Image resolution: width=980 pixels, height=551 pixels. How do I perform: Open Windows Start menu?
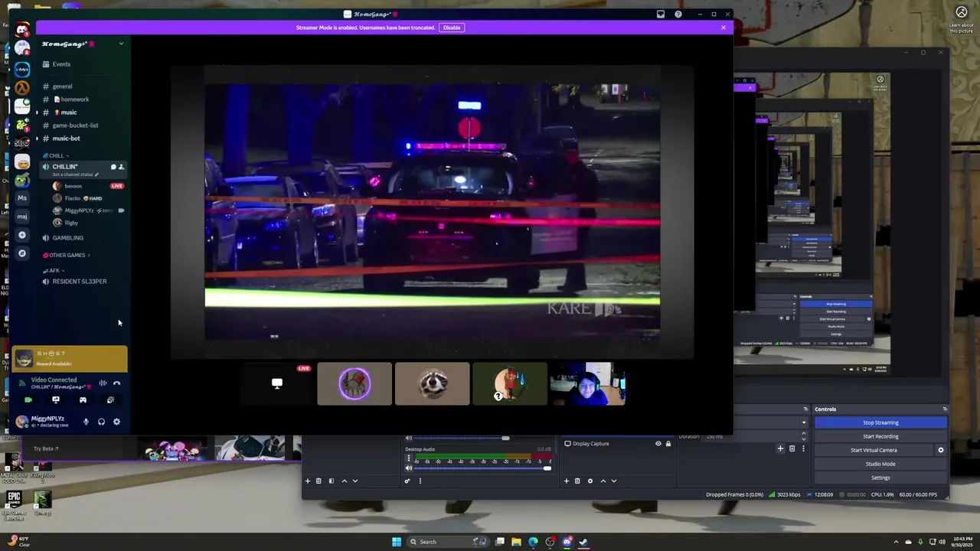(397, 542)
